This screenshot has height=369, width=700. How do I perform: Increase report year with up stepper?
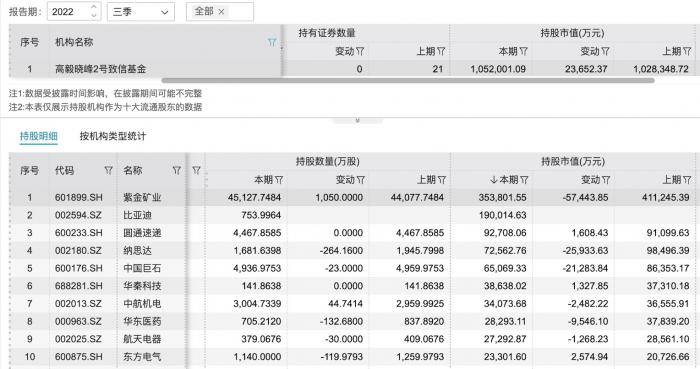click(x=94, y=7)
